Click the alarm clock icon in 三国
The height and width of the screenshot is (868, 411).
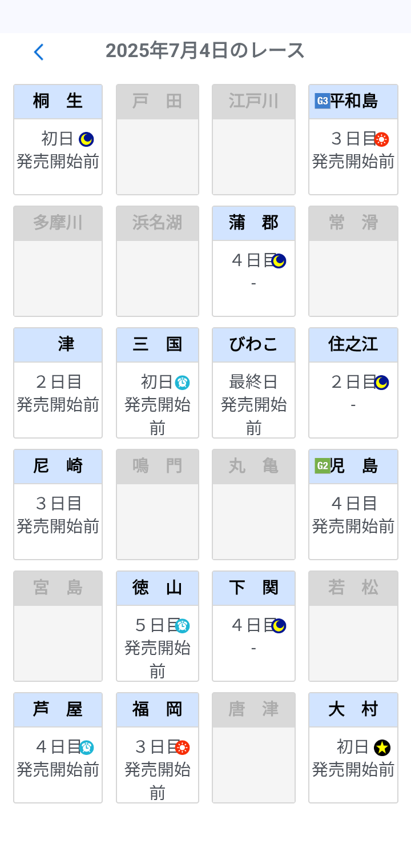click(182, 383)
